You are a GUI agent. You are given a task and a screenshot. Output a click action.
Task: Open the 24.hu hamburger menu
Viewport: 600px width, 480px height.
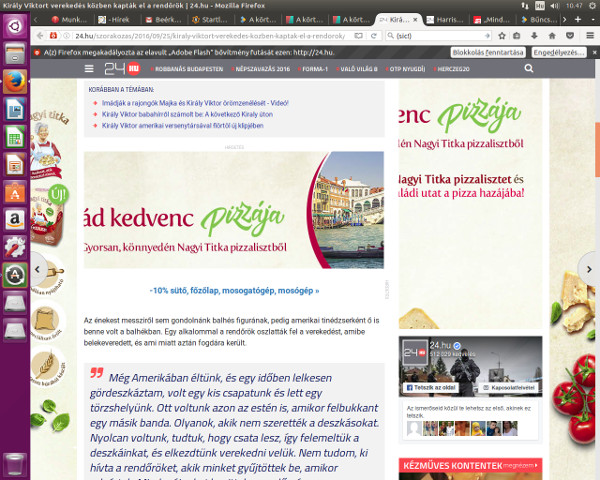coord(90,69)
